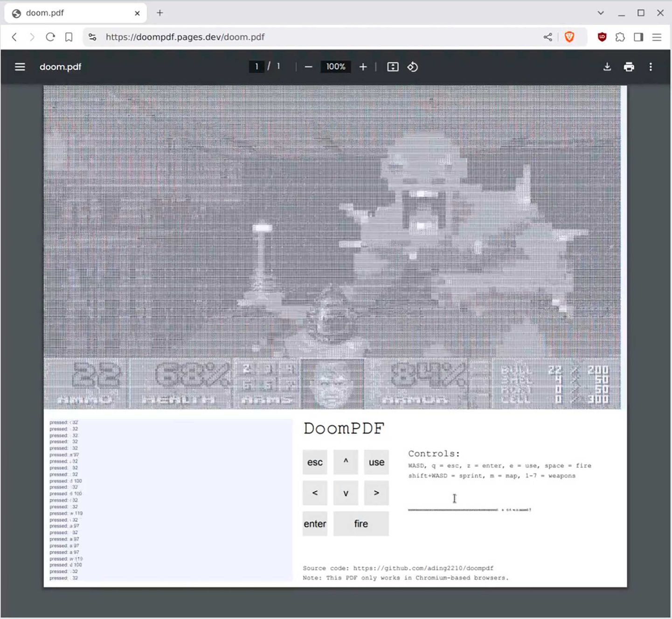Image resolution: width=672 pixels, height=619 pixels.
Task: Print the doom.pdf document
Action: point(629,67)
